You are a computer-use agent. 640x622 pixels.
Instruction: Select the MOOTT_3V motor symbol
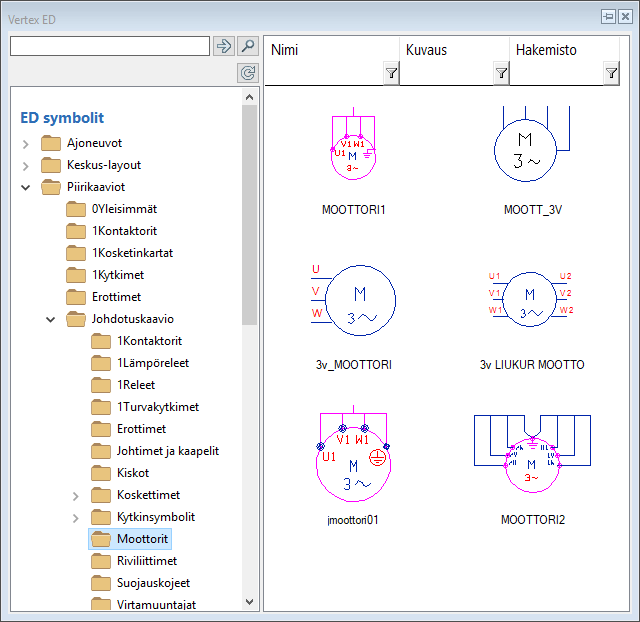pyautogui.click(x=531, y=150)
